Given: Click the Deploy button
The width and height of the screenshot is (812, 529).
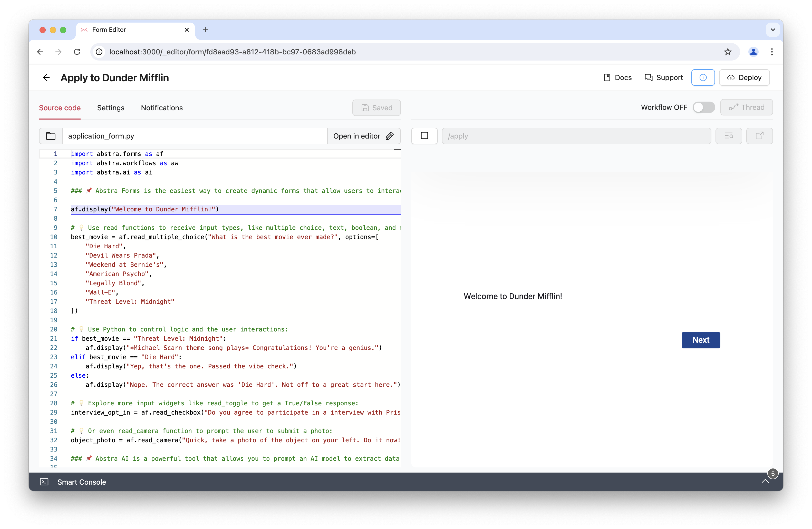Looking at the screenshot, I should coord(744,77).
